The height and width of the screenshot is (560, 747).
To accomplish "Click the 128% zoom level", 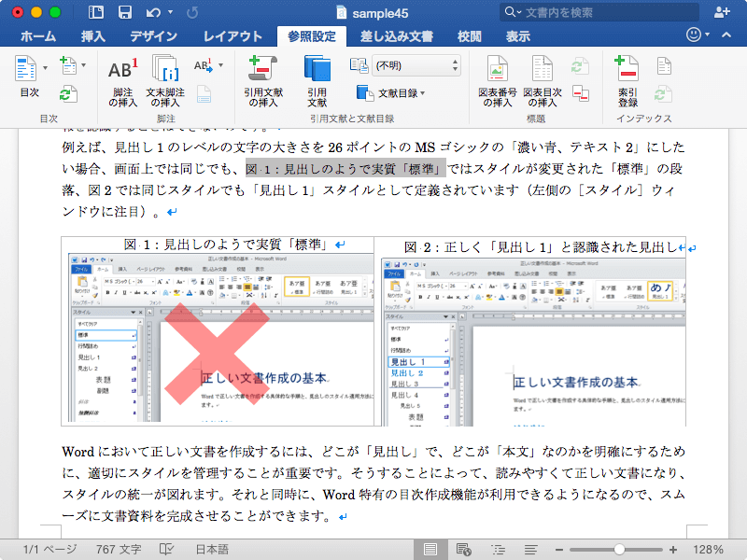I will (708, 550).
